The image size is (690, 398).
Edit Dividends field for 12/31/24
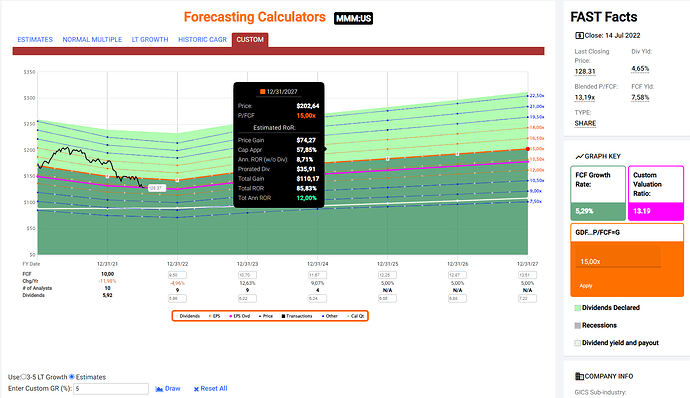click(317, 298)
